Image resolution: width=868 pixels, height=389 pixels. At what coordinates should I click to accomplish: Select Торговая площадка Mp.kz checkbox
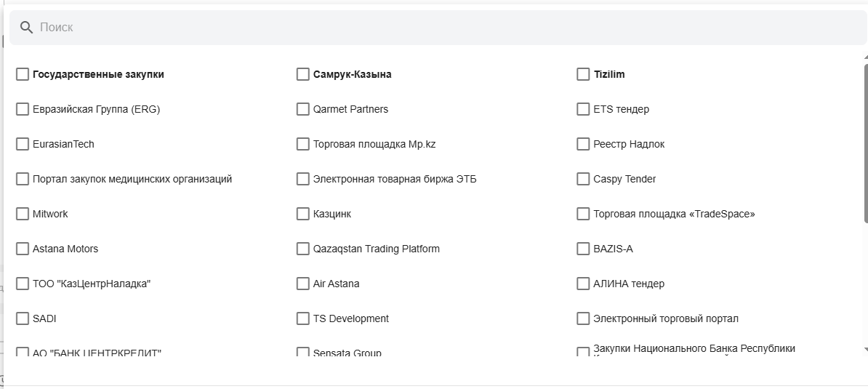(303, 144)
